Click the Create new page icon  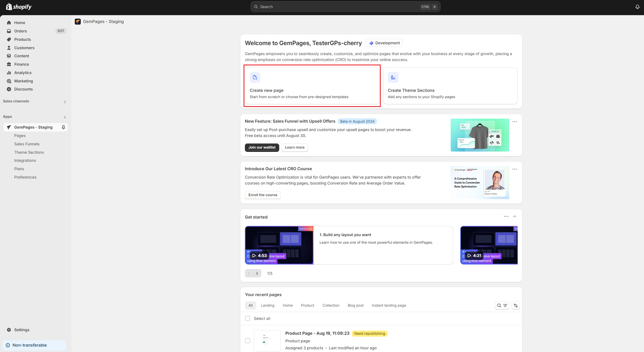point(255,78)
